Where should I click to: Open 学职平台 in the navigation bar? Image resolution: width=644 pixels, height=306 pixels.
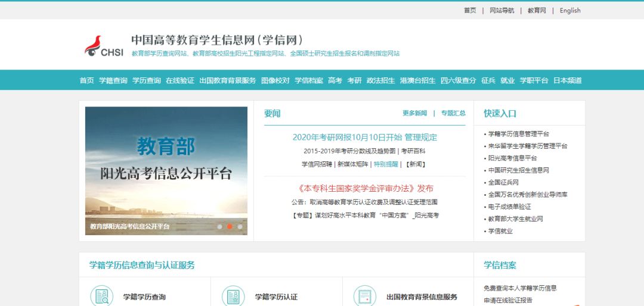[x=534, y=80]
